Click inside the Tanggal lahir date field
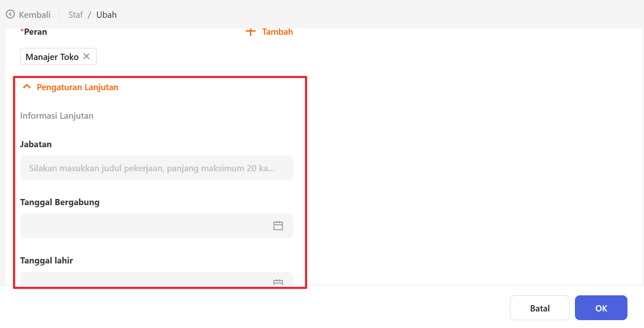Viewport: 644px width, 328px height. click(145, 279)
